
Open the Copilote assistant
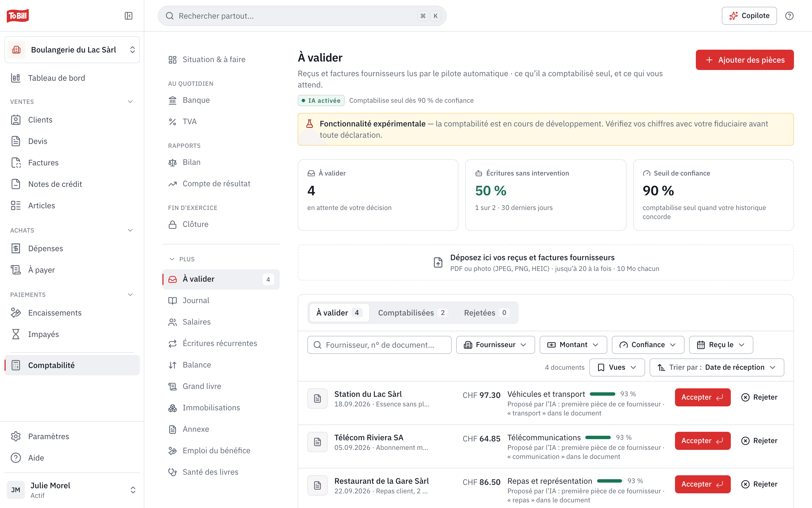click(749, 16)
